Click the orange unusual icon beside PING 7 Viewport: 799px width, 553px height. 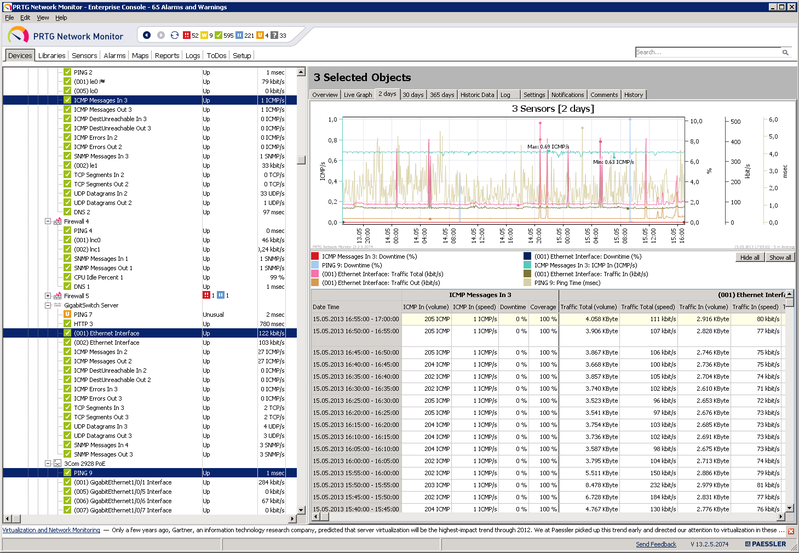pyautogui.click(x=68, y=315)
